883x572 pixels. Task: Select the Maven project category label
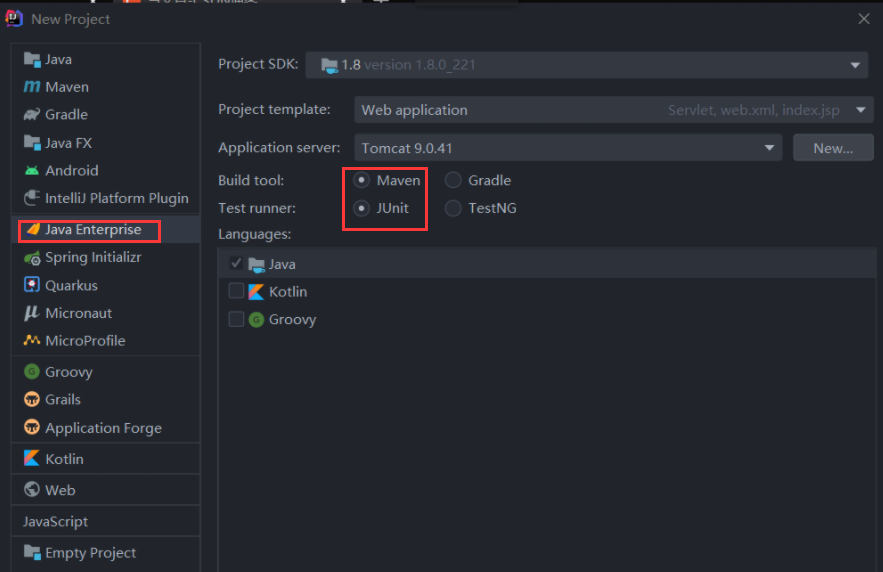(x=67, y=87)
